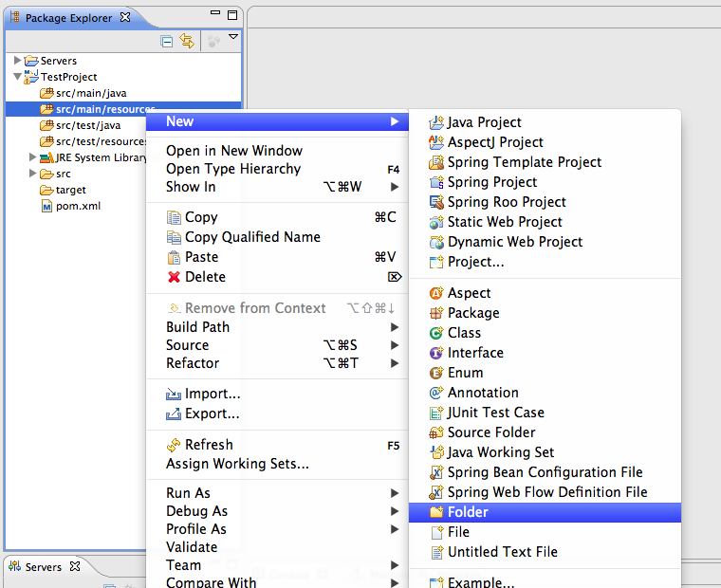Click the Java Working Set icon

click(x=436, y=452)
